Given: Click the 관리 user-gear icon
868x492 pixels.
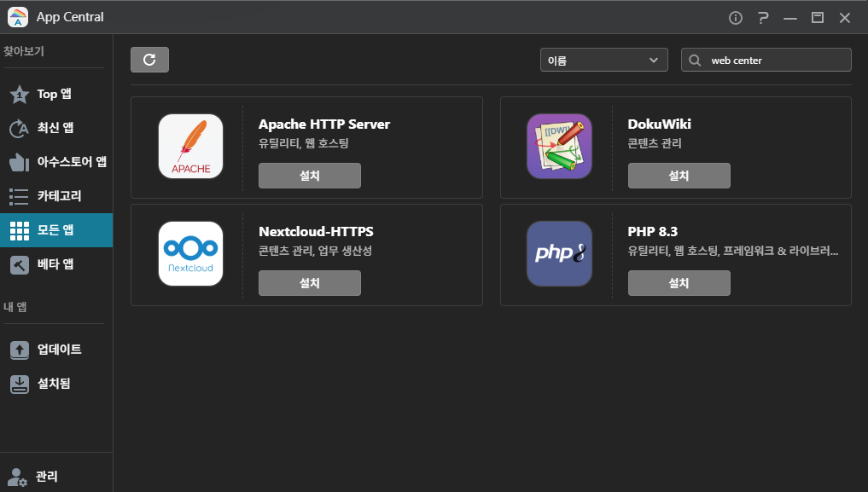Looking at the screenshot, I should coord(17,477).
